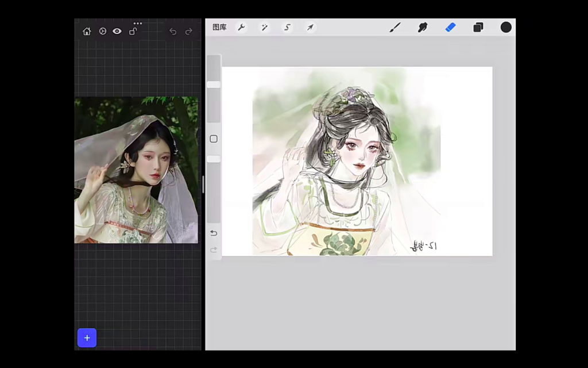Tap the reference photo thumbnail

136,170
